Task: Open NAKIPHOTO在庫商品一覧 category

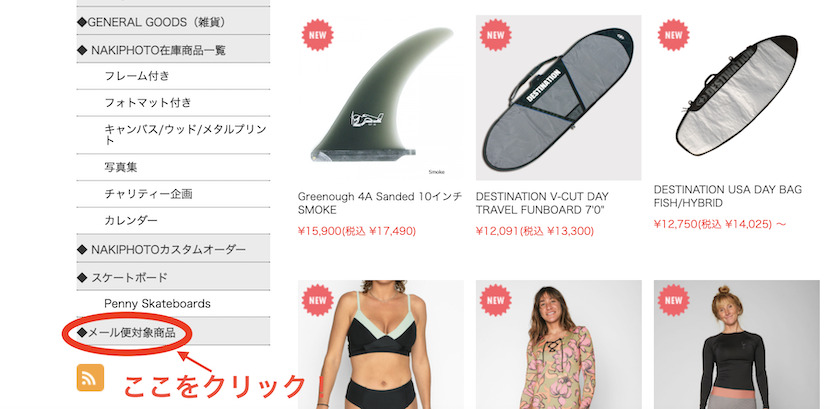Action: [x=173, y=50]
